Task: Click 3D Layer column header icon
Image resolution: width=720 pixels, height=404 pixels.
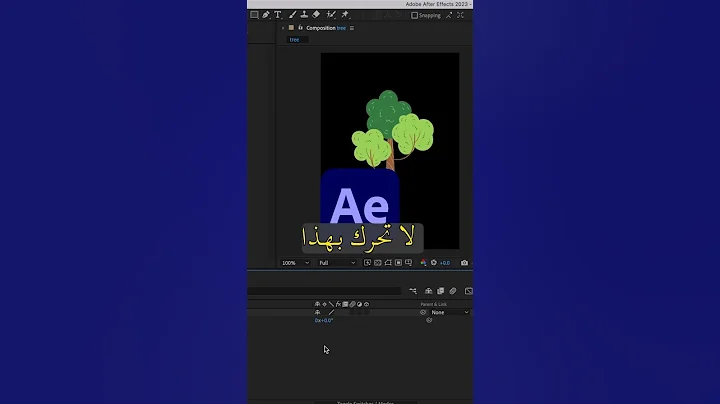Action: click(366, 304)
